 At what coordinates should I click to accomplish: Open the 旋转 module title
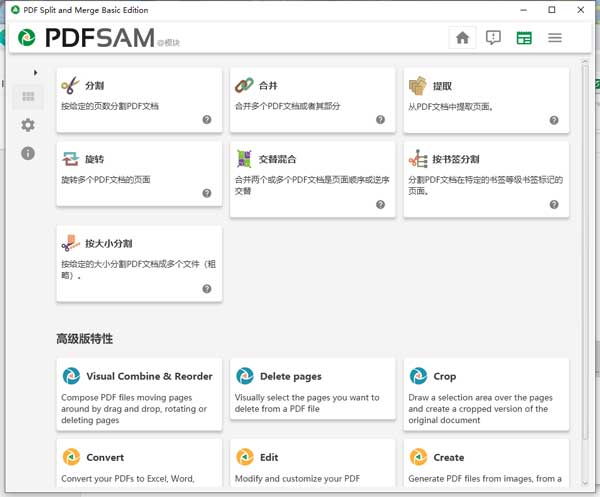(95, 159)
